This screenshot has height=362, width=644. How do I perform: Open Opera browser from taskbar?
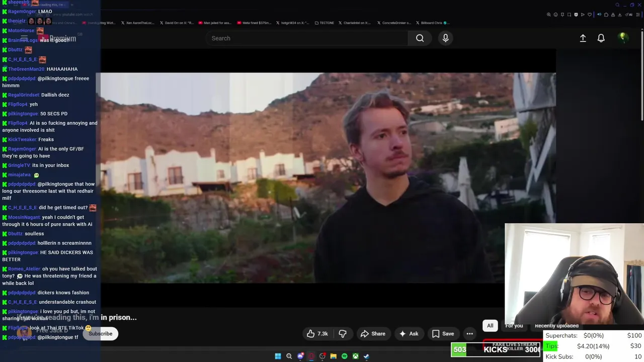click(x=311, y=356)
